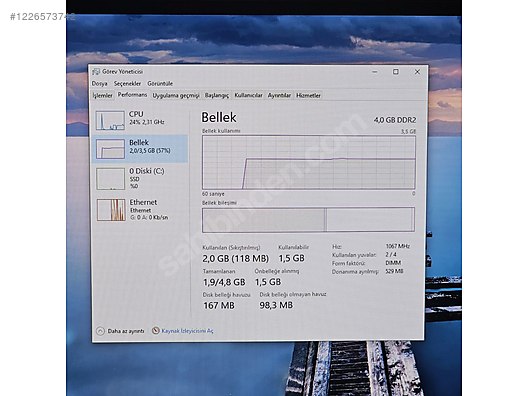Open the Ayrıntılar tab

(279, 96)
